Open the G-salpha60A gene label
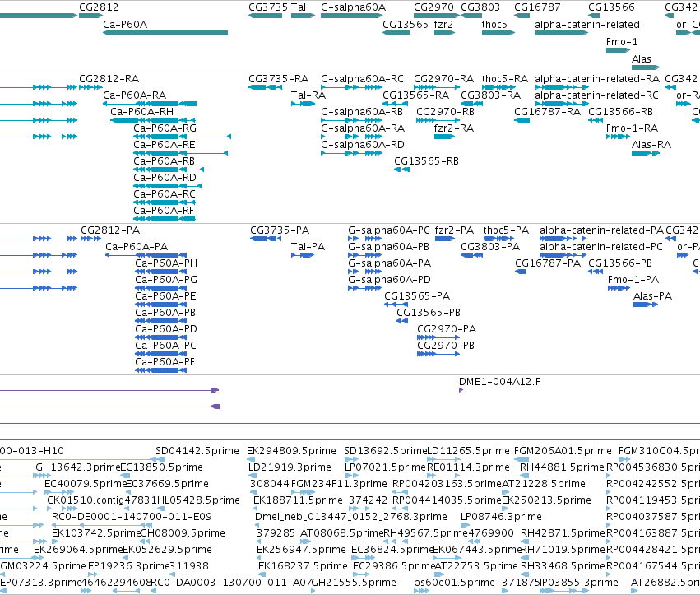The image size is (700, 595). [x=353, y=7]
